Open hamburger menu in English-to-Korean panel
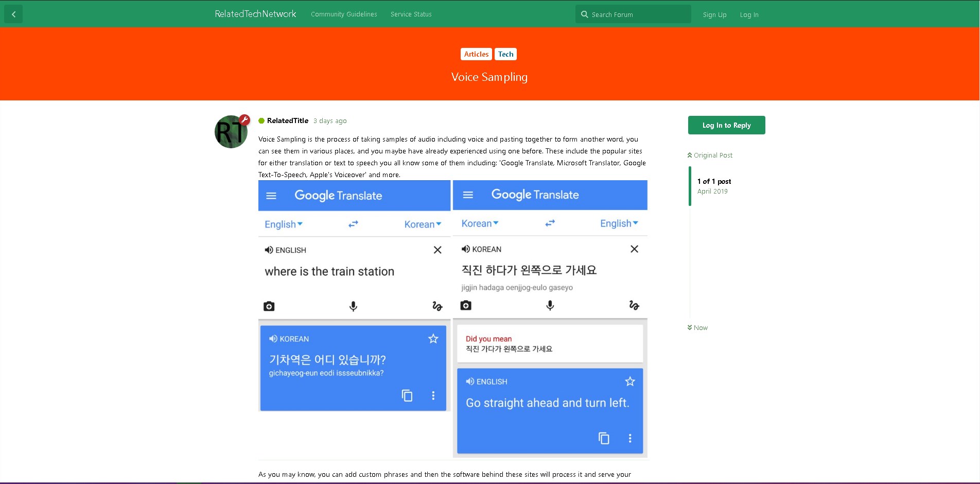980x484 pixels. [x=271, y=196]
